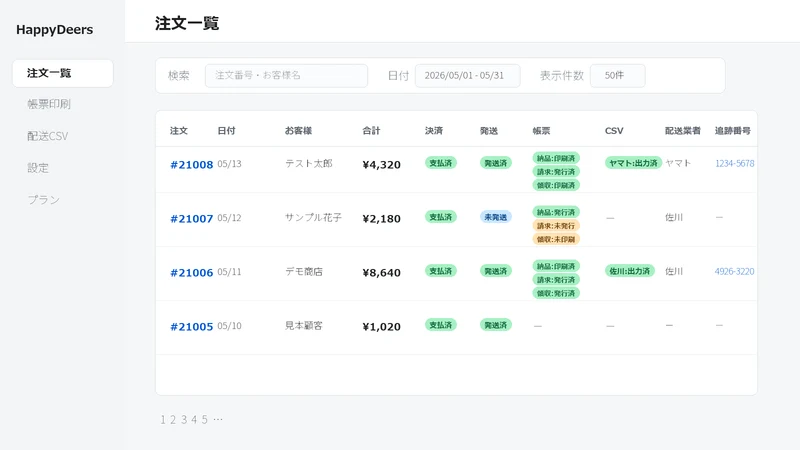Go to page 5 in pagination
This screenshot has height=450, width=800.
[205, 419]
